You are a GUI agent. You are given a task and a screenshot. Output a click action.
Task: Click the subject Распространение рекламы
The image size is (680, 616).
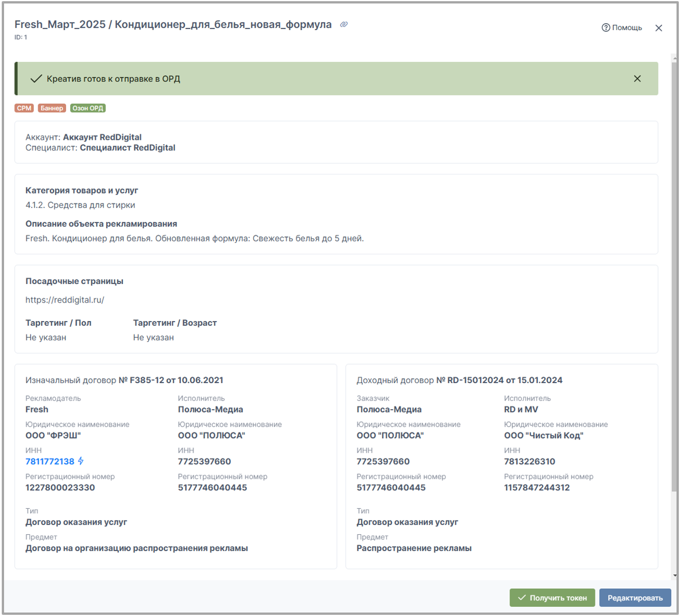[414, 548]
